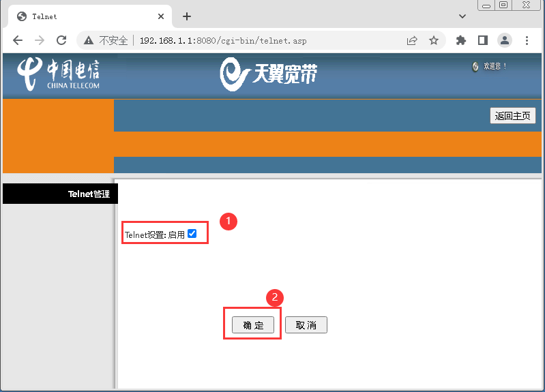Expand the tab search chevron
The height and width of the screenshot is (392, 545).
pyautogui.click(x=462, y=16)
